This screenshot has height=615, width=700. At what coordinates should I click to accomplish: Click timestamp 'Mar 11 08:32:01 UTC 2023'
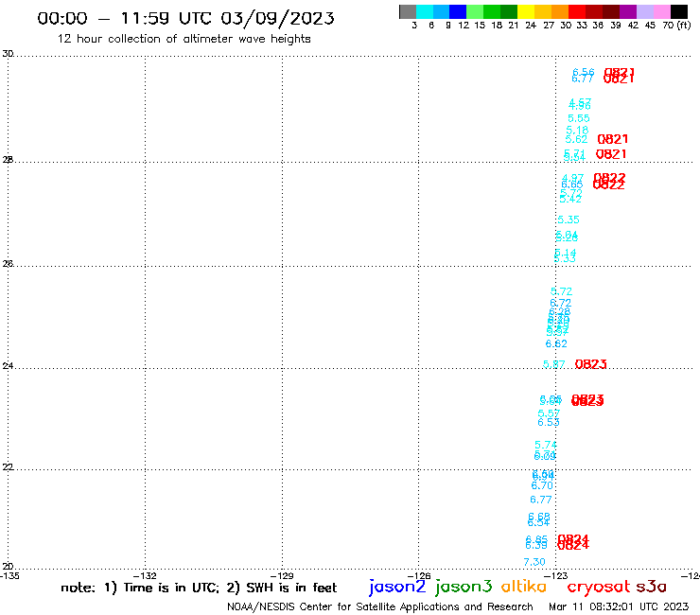619,606
